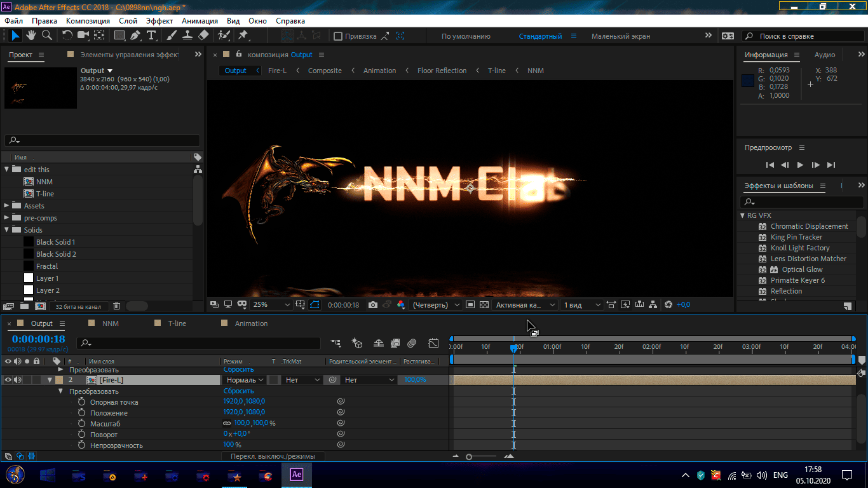Enable Frame Blending for timeline

[x=395, y=343]
